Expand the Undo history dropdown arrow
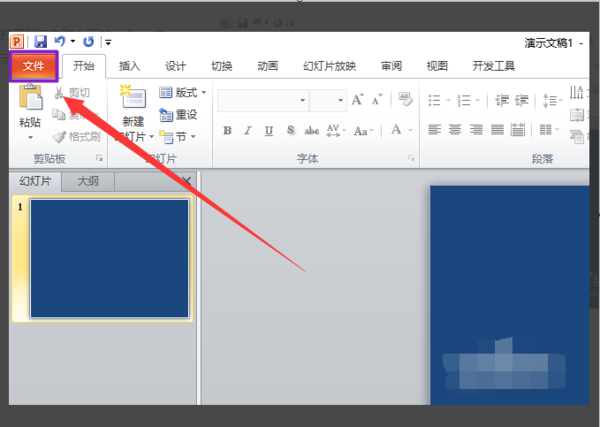The image size is (600, 427). (x=73, y=41)
